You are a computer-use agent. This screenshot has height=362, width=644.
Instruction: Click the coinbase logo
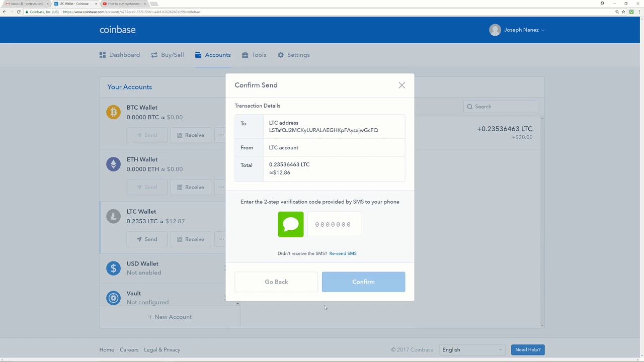[x=117, y=30]
